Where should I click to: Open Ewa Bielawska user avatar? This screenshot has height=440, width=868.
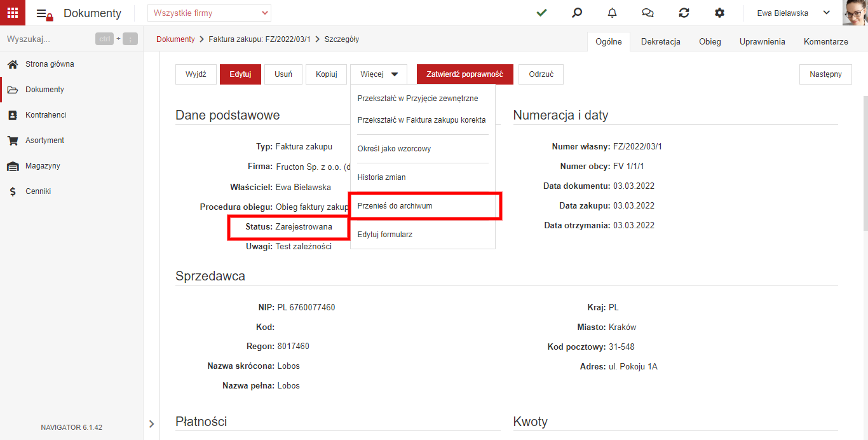[x=855, y=13]
